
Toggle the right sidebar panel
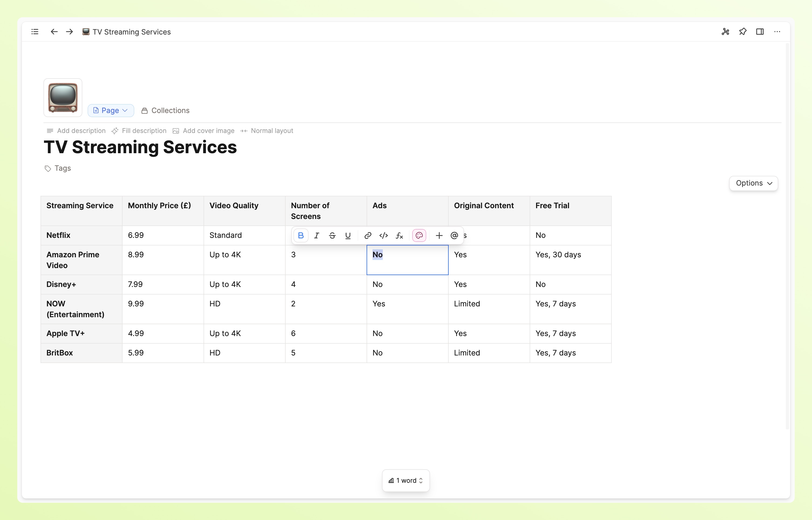(760, 32)
